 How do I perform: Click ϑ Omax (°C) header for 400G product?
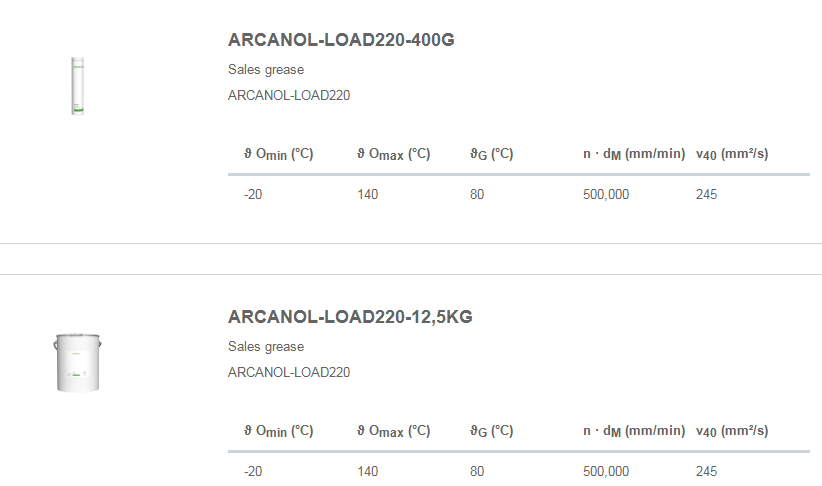(394, 154)
